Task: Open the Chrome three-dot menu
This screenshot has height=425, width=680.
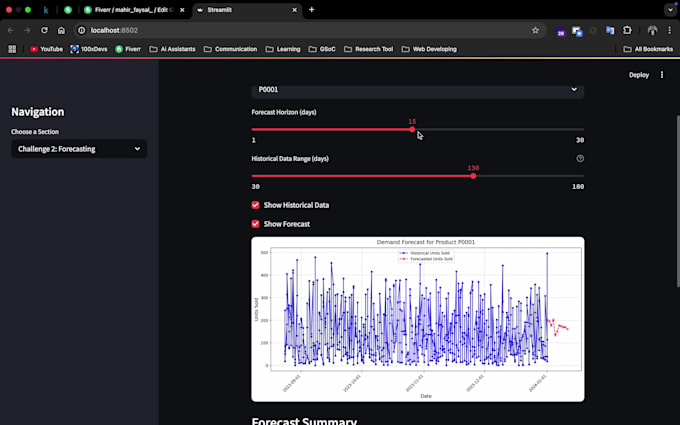Action: tap(670, 30)
